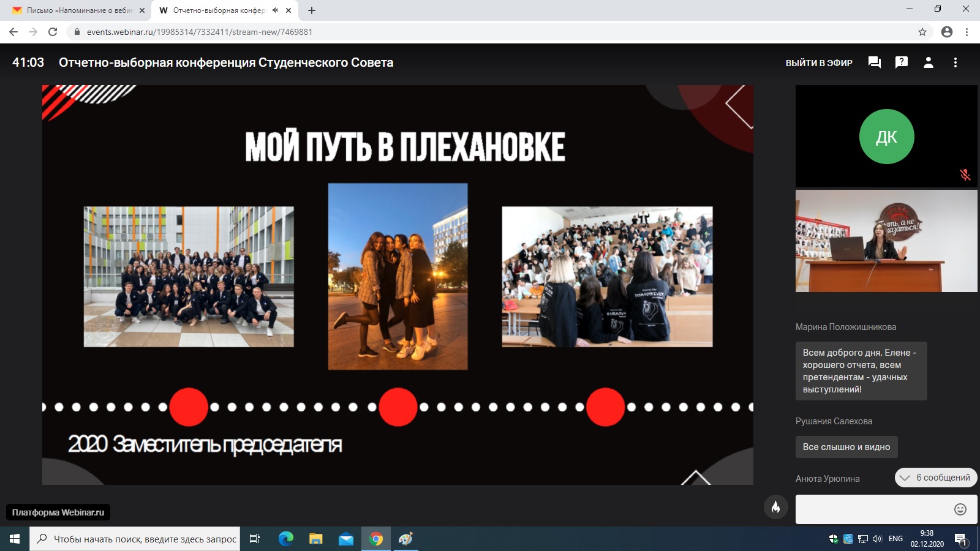
Task: Open the webinar more options menu
Action: click(x=956, y=62)
